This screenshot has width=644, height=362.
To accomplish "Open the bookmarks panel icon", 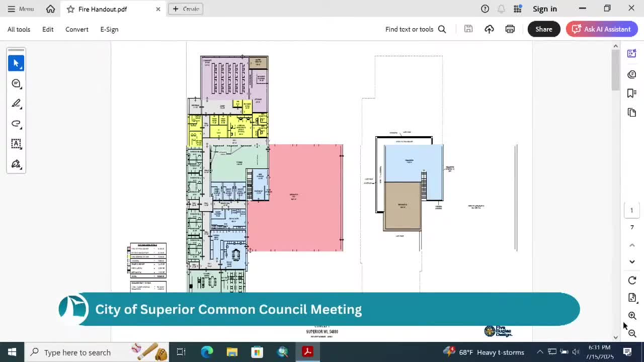I will [632, 93].
